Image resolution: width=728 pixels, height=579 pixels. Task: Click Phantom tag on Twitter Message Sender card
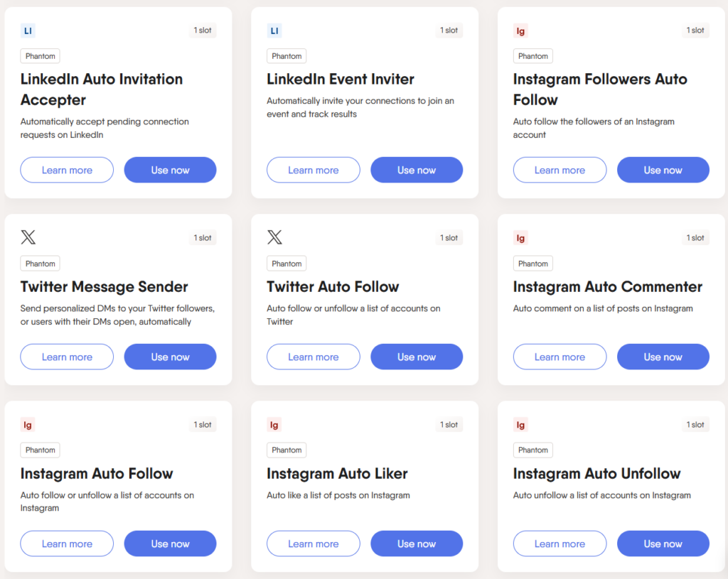(x=40, y=264)
